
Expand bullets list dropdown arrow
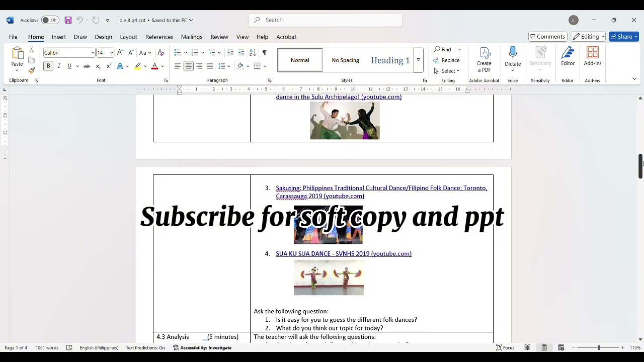[x=186, y=53]
